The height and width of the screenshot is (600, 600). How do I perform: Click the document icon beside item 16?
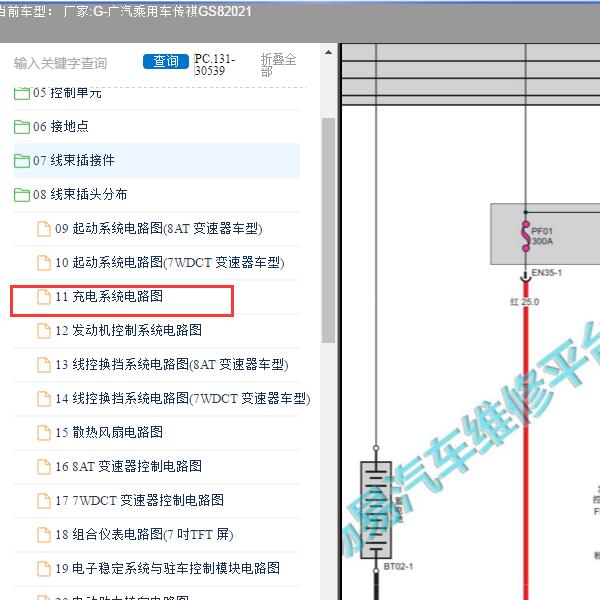click(x=44, y=467)
